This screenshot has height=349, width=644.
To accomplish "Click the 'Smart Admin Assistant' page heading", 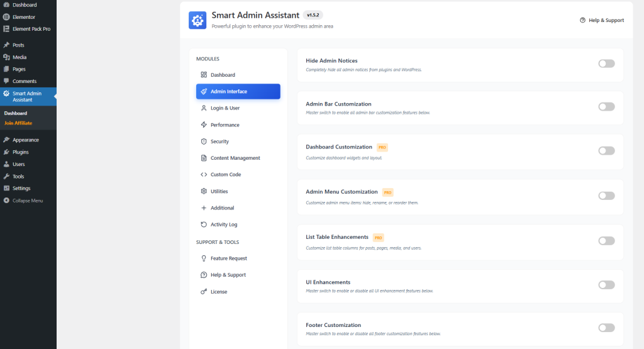I will [x=255, y=15].
